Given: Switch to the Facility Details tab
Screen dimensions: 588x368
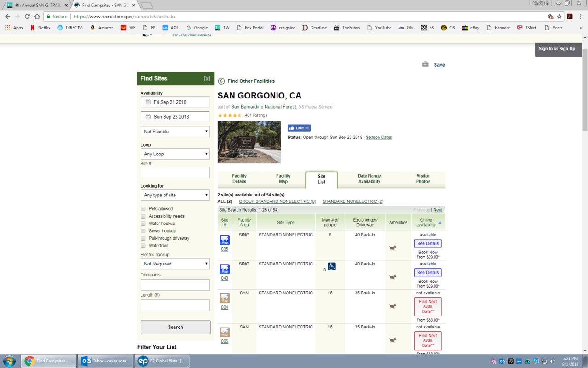Looking at the screenshot, I should 239,178.
